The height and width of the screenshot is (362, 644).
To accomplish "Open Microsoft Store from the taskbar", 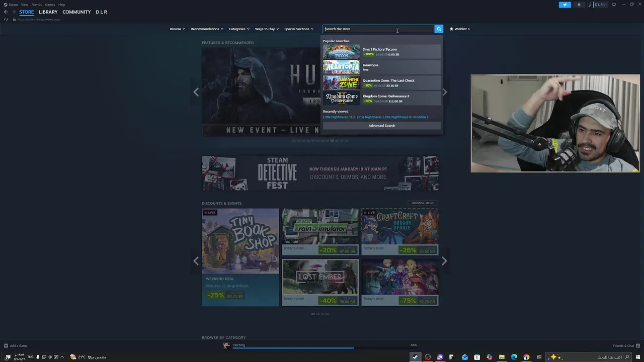I will (477, 357).
